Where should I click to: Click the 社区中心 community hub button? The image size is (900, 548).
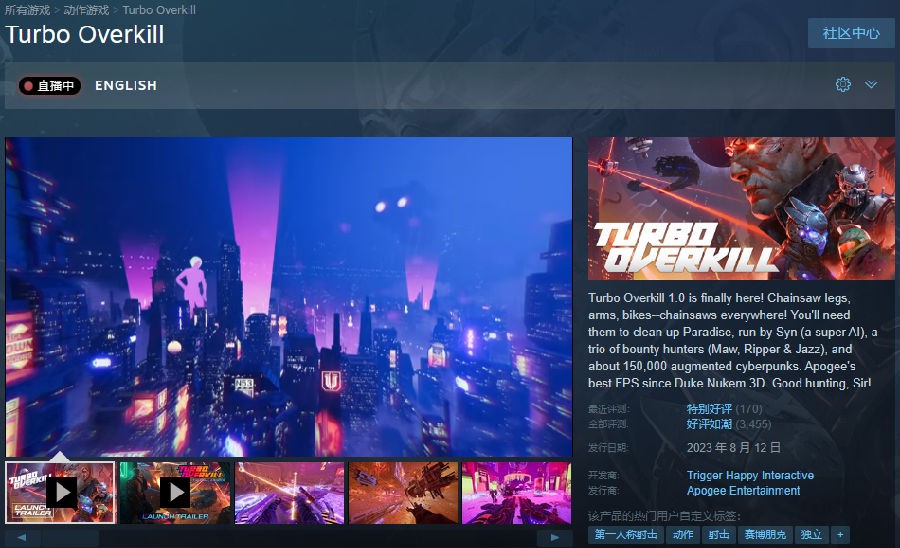pos(851,33)
